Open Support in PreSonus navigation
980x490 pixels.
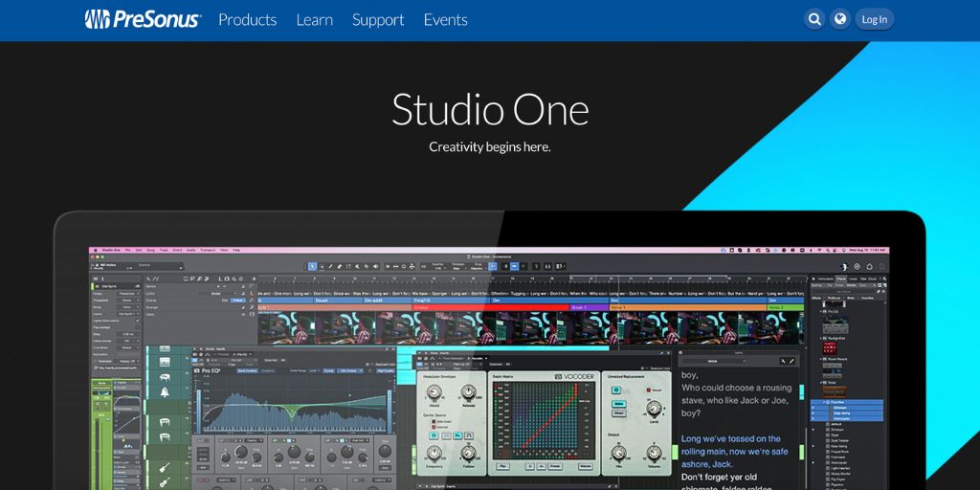(x=378, y=20)
